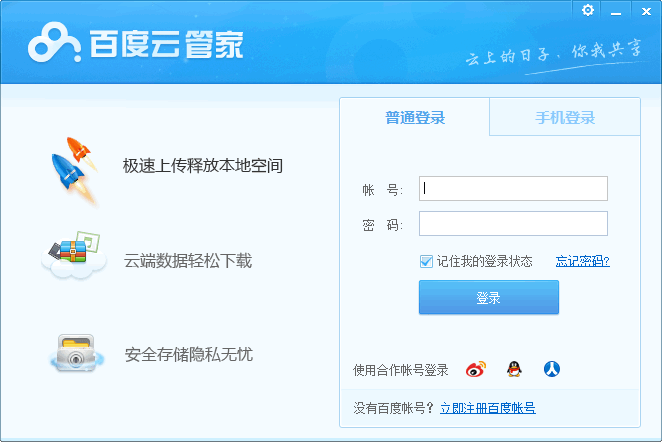Log in with Sina Weibo icon
Viewport: 662px width, 442px height.
(x=476, y=369)
